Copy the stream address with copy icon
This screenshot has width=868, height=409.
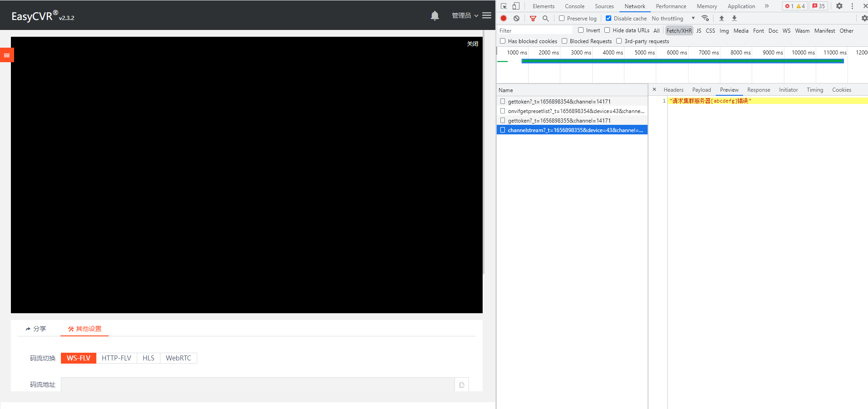[462, 384]
